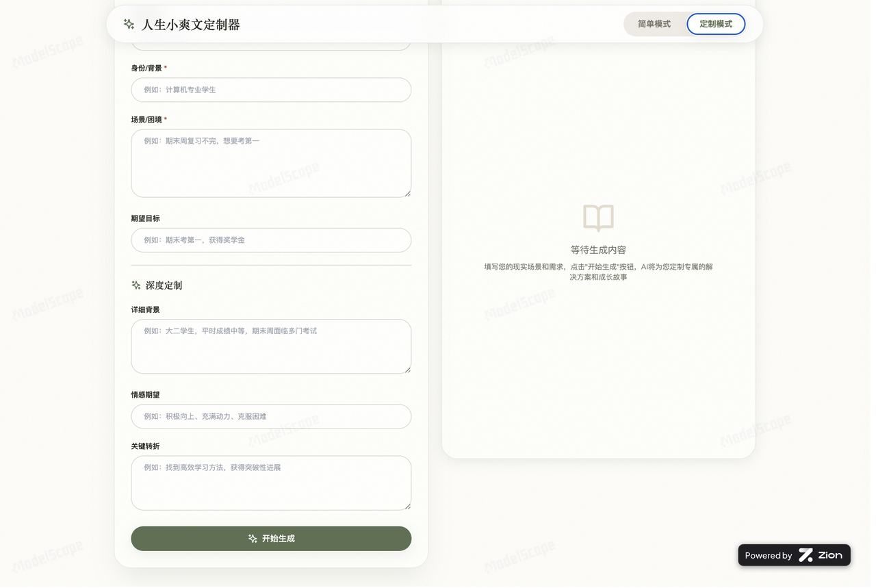
Task: Click the sparkle icon next to 深度定制
Action: tap(136, 285)
